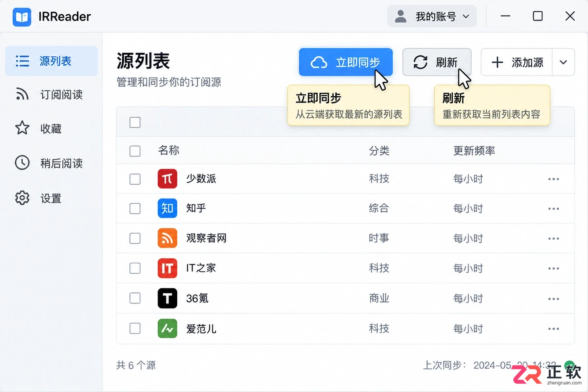
Task: Minimize the IRReader window
Action: click(x=506, y=16)
